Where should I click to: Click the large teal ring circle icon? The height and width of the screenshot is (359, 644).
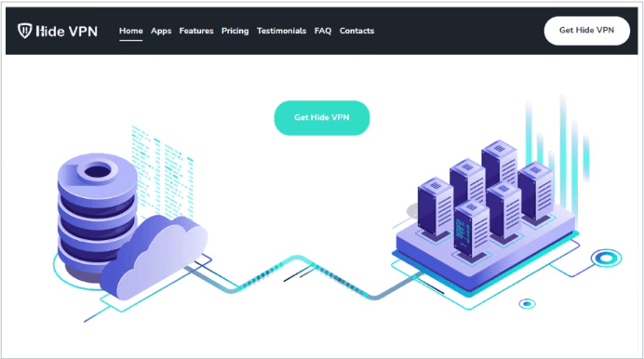pos(606,258)
